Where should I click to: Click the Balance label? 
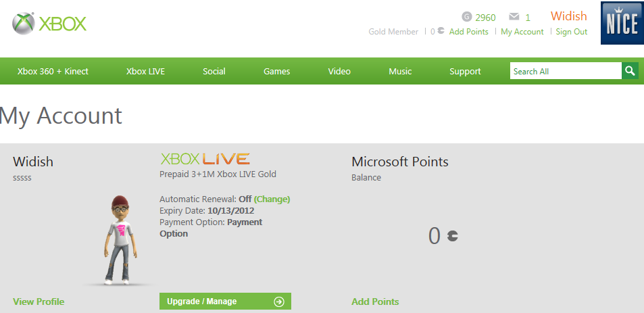(x=366, y=178)
